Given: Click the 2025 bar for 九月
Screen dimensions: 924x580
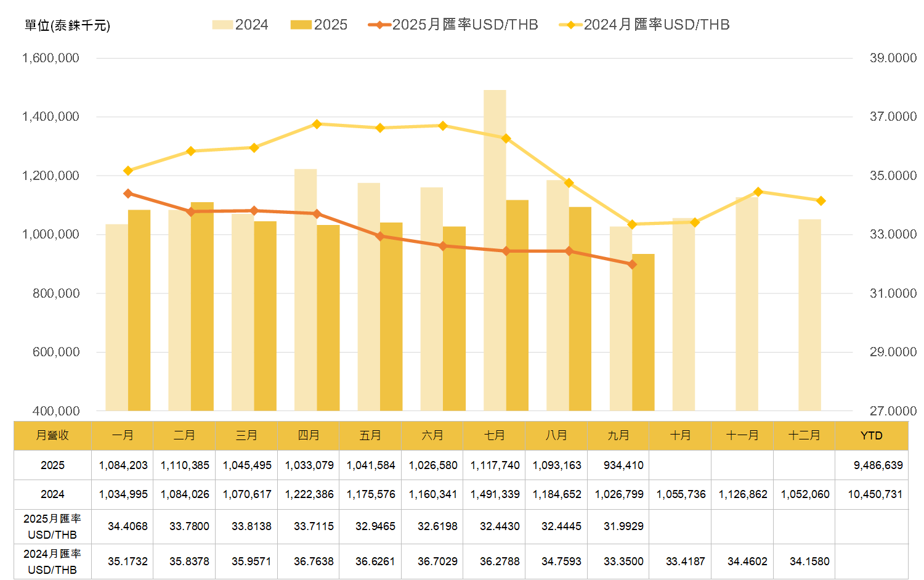Looking at the screenshot, I should [x=643, y=333].
